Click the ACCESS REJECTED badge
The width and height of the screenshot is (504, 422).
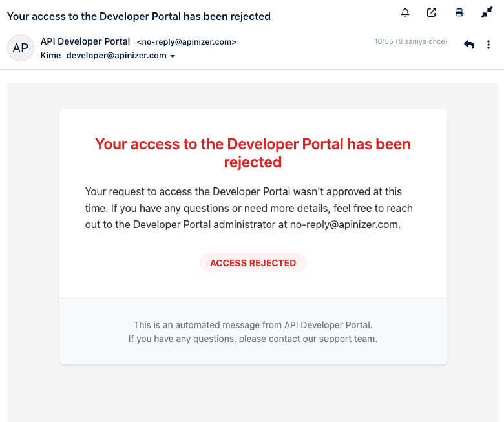point(253,263)
